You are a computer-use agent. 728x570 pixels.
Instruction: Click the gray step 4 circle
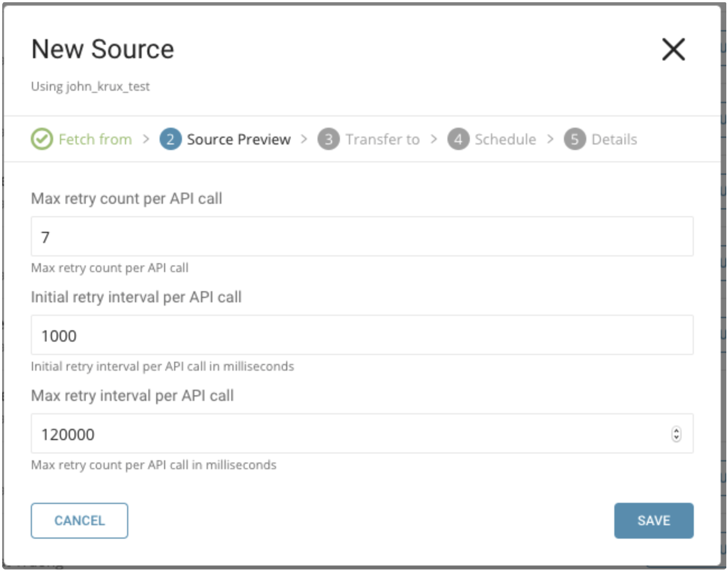pyautogui.click(x=458, y=139)
